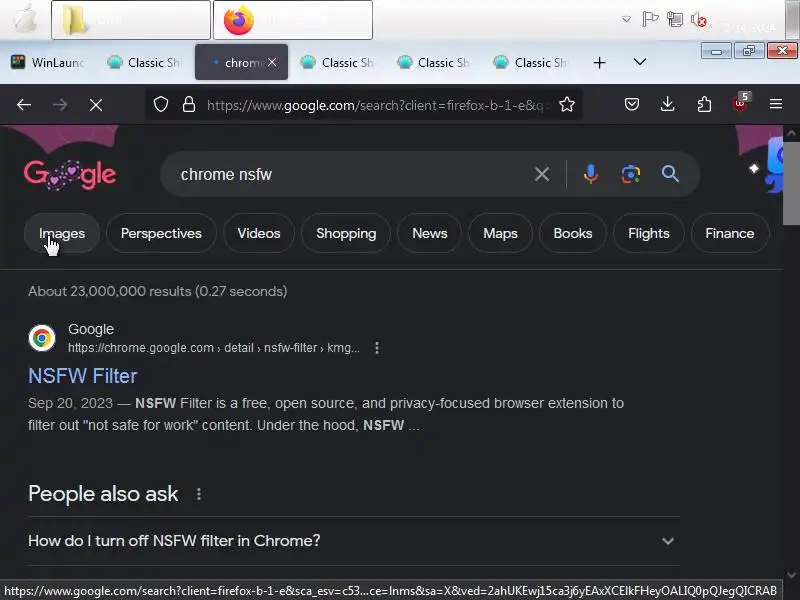The image size is (800, 600).
Task: Open Firefox from the taskbar
Action: click(x=293, y=20)
